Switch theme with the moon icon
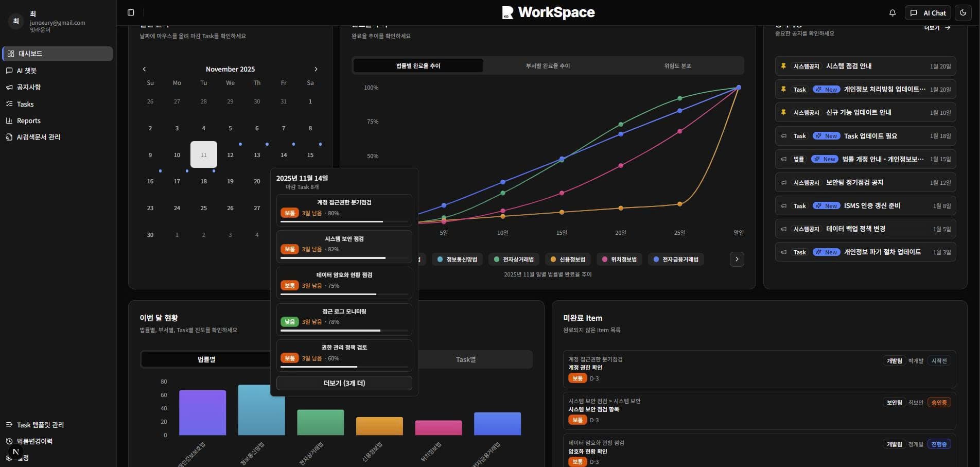Viewport: 980px width, 467px height. pyautogui.click(x=963, y=13)
